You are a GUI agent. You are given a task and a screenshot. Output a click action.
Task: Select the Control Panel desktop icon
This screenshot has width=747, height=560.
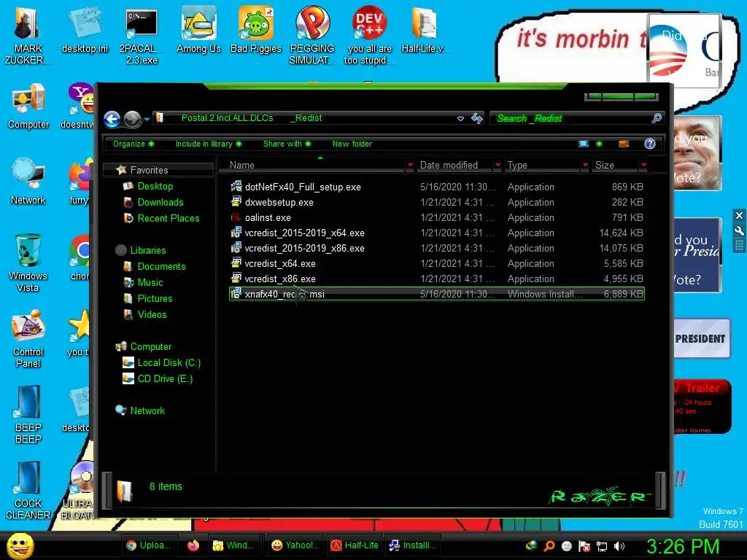coord(28,339)
